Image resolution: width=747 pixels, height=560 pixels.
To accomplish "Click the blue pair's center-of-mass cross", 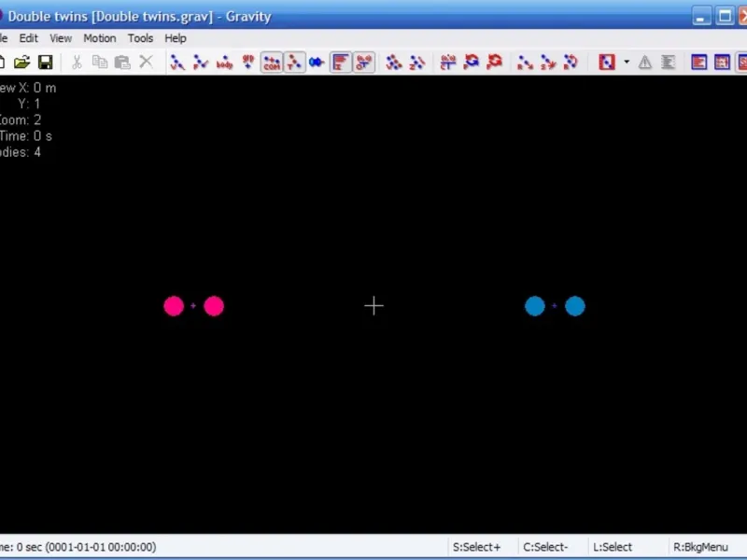I will [555, 306].
